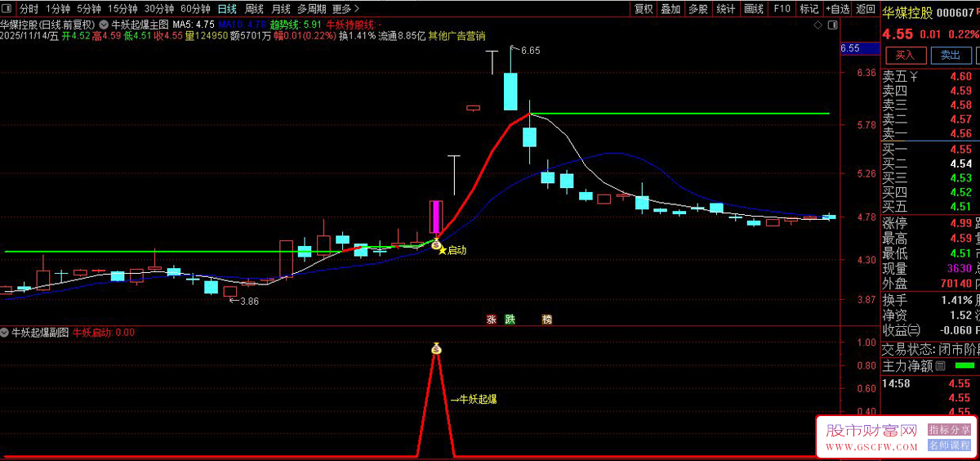Image resolution: width=980 pixels, height=461 pixels.
Task: Open the 更多 periods dropdown
Action: [345, 9]
